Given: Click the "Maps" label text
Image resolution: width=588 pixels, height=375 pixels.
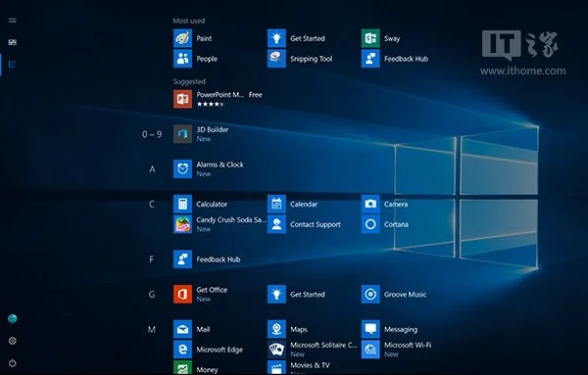Looking at the screenshot, I should click(299, 330).
